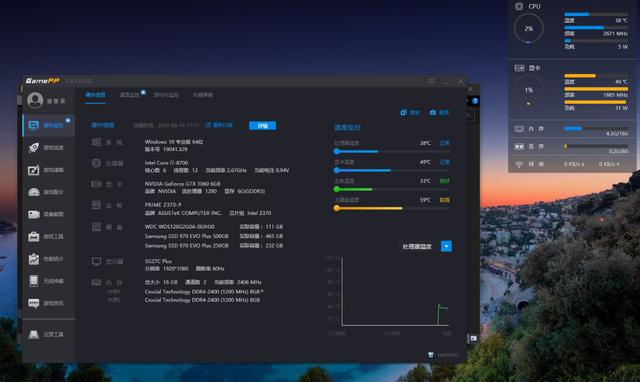640x382 pixels.
Task: Click the video camera recording sidebar icon
Action: point(33,214)
